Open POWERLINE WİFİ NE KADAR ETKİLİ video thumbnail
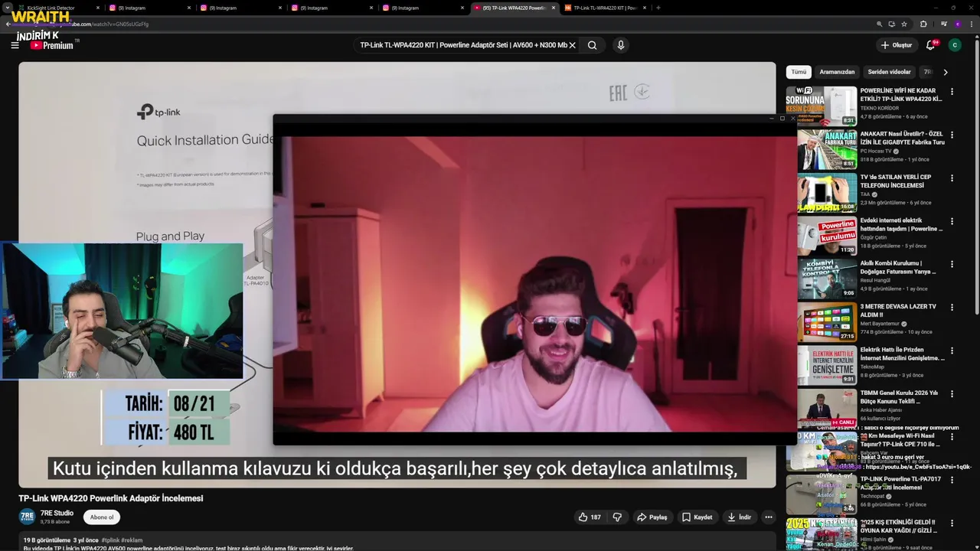Screen dimensions: 980x551 pos(821,106)
